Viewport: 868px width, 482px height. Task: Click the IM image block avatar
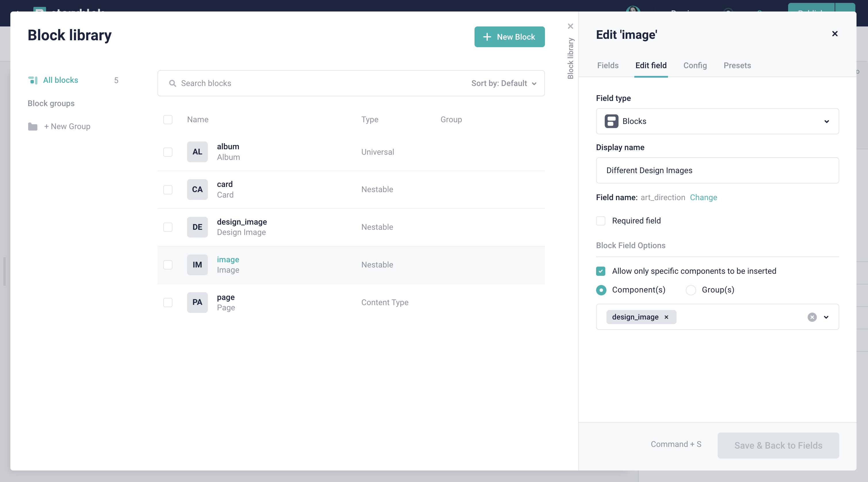197,265
